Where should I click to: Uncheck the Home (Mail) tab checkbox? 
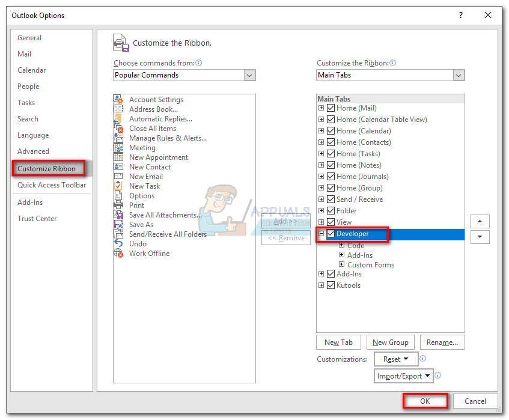click(331, 108)
